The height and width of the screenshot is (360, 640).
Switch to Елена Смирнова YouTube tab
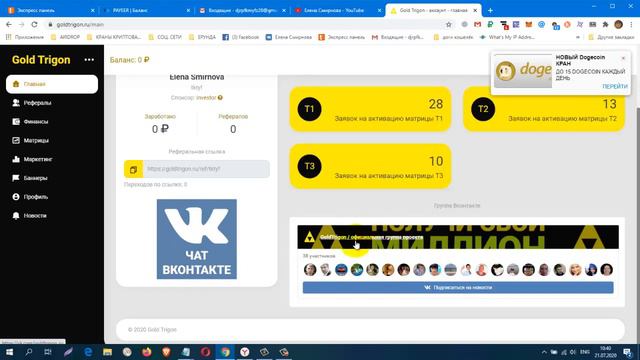[x=337, y=10]
